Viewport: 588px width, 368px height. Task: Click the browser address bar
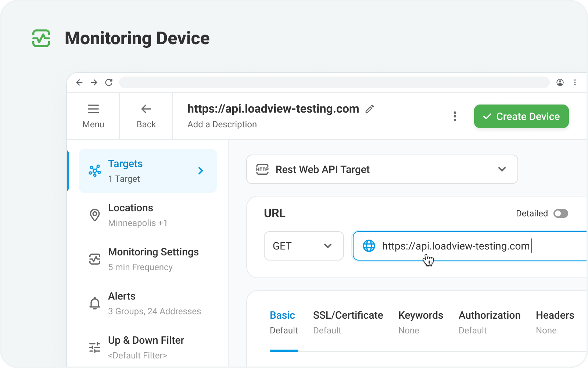pyautogui.click(x=334, y=82)
